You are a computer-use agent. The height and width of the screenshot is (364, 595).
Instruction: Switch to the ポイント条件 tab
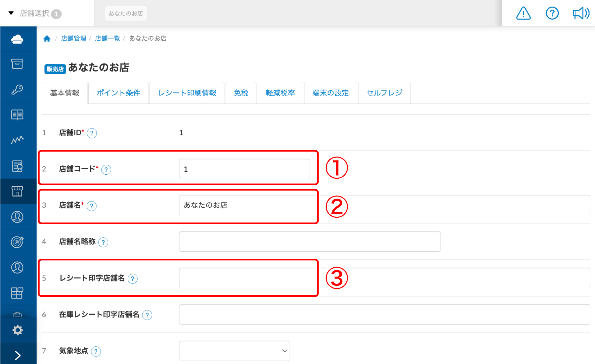pos(118,93)
